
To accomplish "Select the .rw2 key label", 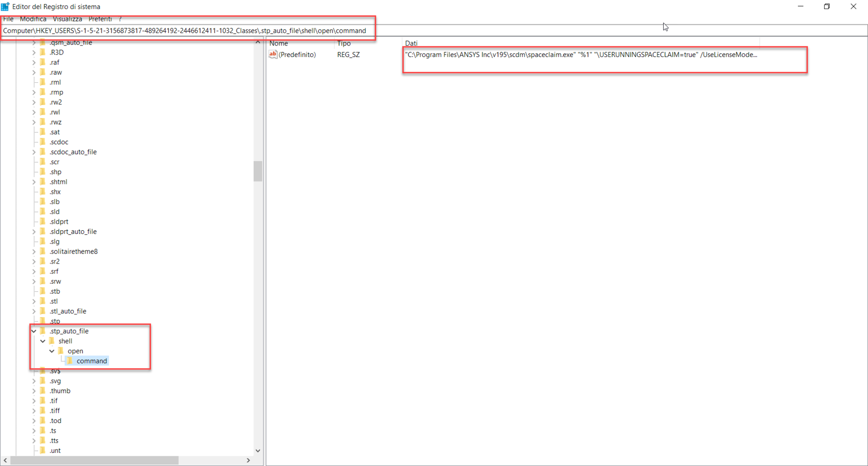I will click(x=56, y=102).
